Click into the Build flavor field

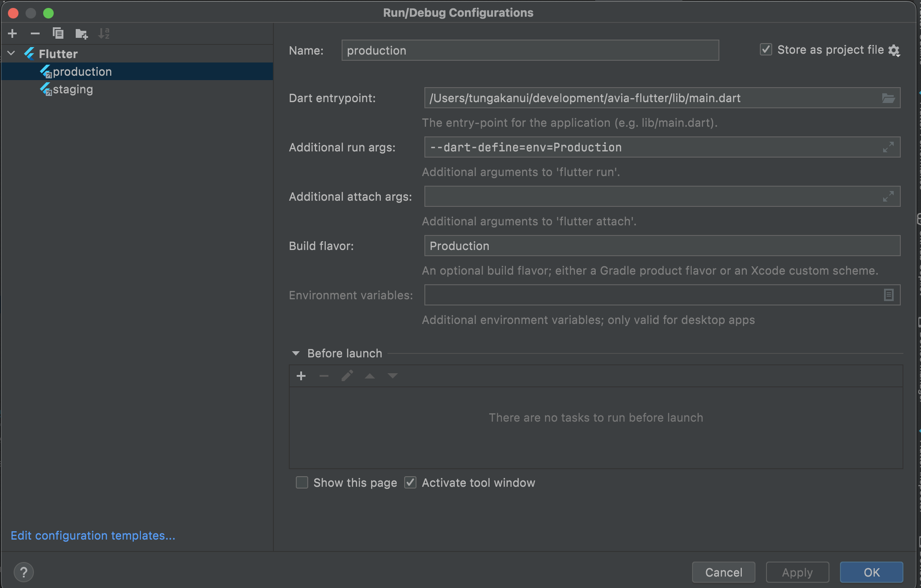point(662,246)
